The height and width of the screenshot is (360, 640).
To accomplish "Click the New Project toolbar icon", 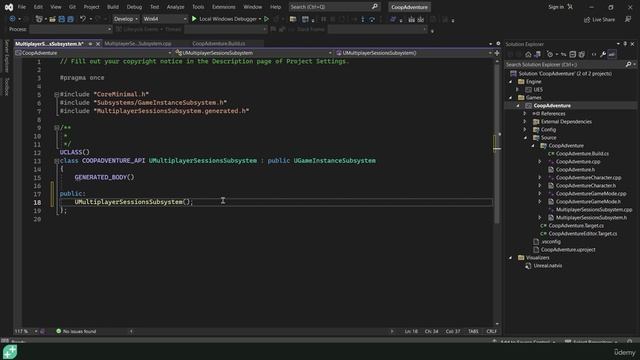I will coord(39,19).
